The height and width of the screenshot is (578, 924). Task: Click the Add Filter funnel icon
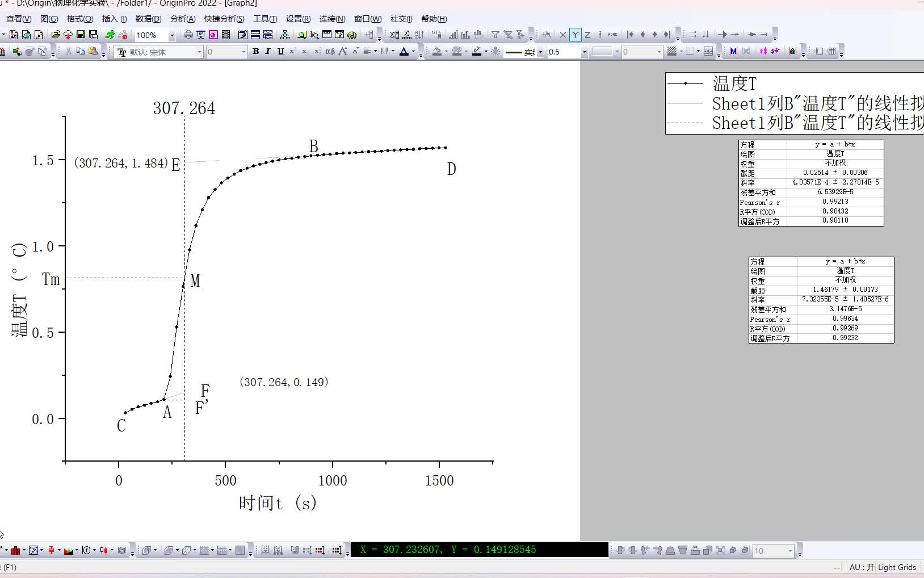pyautogui.click(x=495, y=35)
